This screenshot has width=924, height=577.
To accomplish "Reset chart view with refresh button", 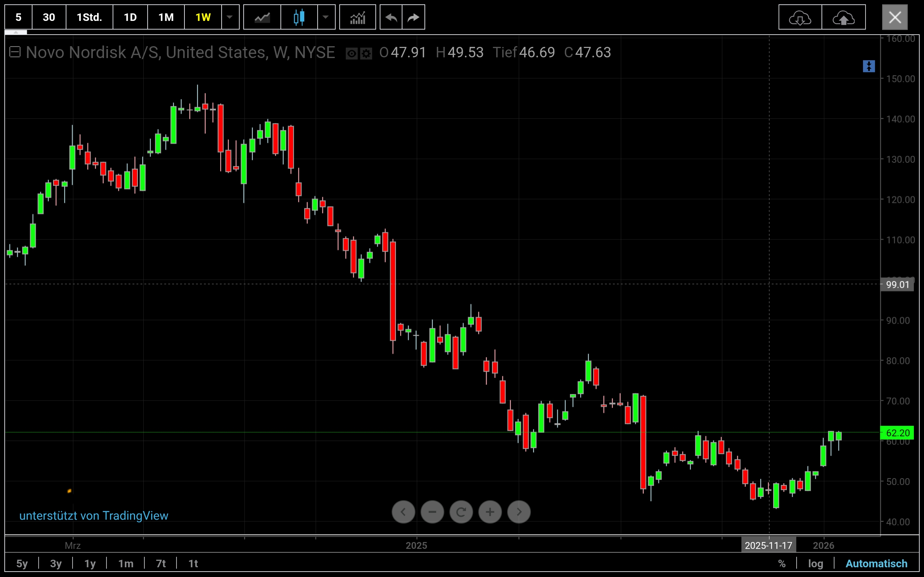I will [x=461, y=512].
